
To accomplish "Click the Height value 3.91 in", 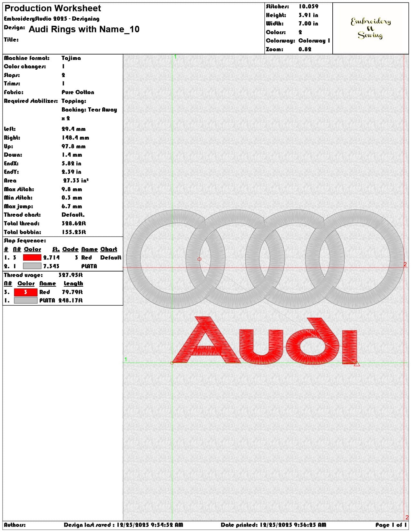I will coord(308,15).
